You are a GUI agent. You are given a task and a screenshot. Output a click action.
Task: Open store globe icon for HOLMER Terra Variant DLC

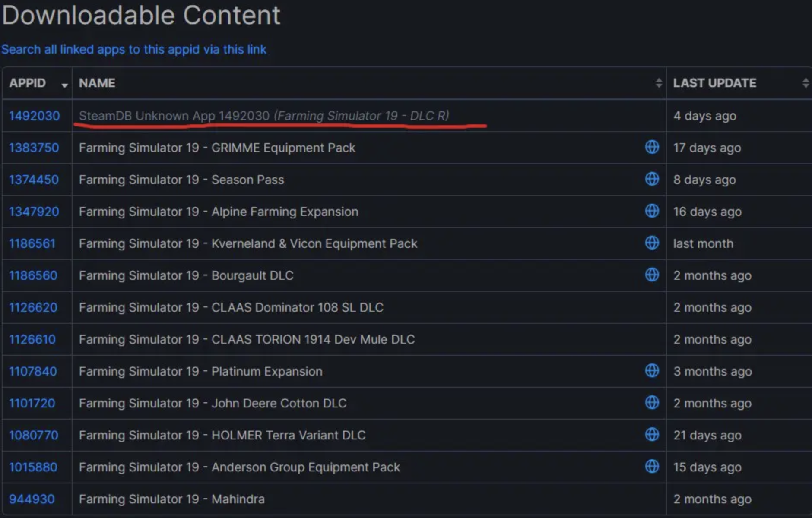coord(652,435)
